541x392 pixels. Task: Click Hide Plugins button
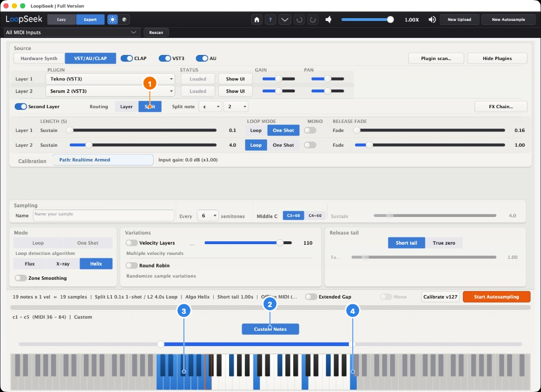497,58
